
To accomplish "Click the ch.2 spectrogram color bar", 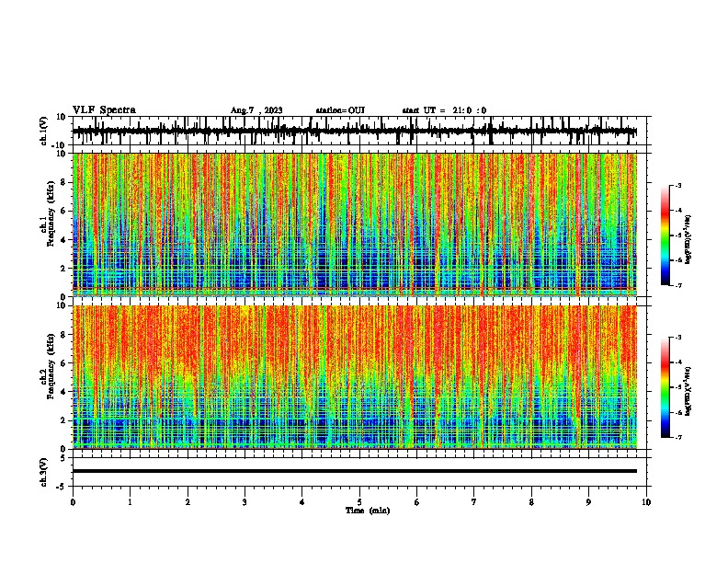I will point(665,387).
